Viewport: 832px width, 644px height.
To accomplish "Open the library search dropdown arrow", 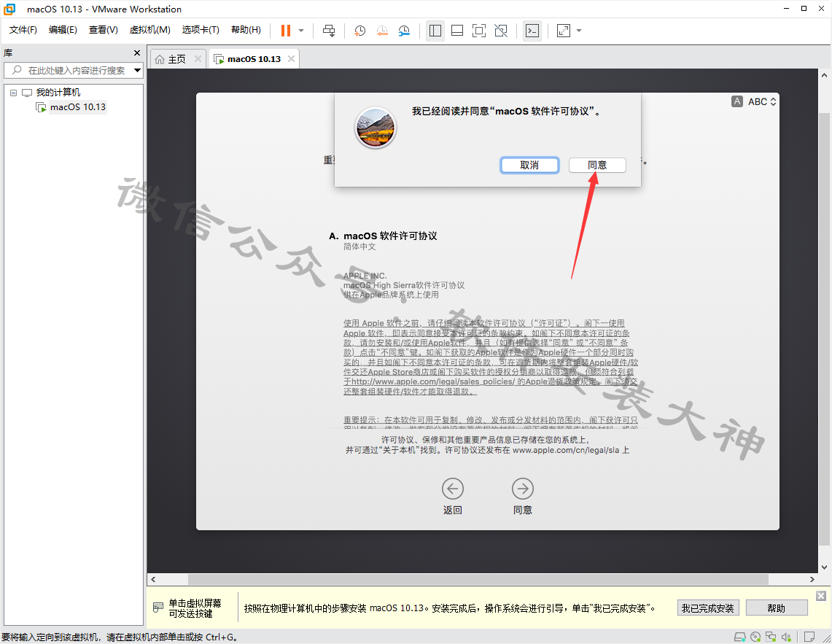I will coord(137,70).
